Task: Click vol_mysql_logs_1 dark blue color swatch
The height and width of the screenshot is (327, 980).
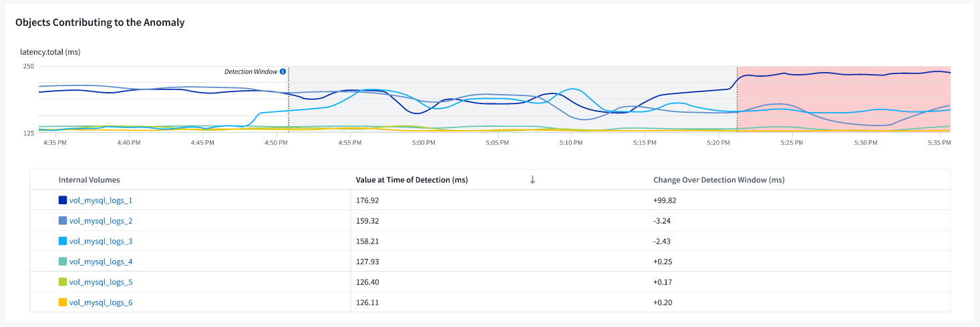Action: point(63,200)
